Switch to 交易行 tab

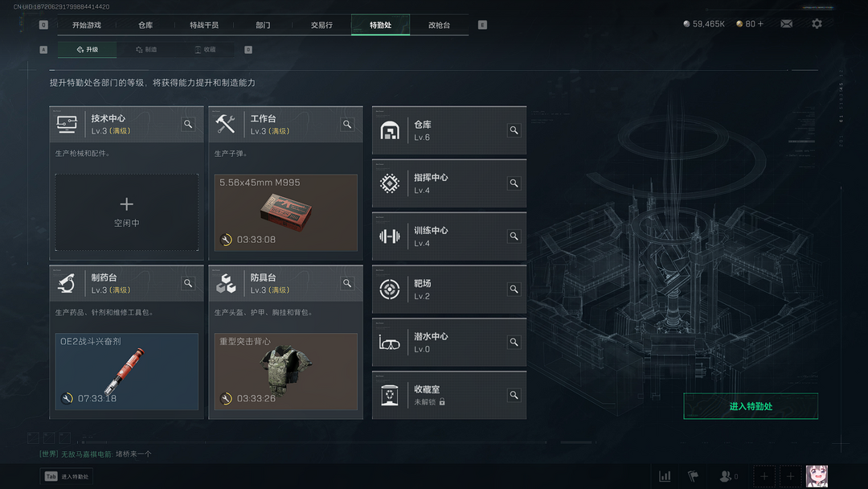[x=321, y=25]
